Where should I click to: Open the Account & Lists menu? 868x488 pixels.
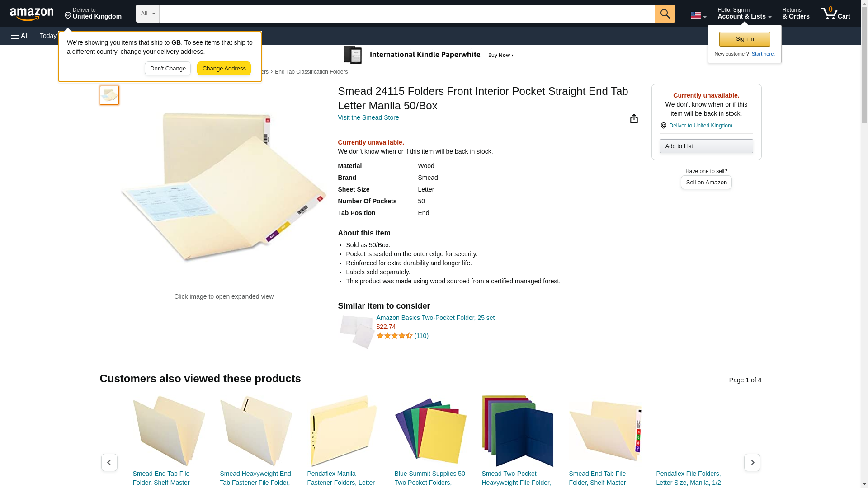pyautogui.click(x=744, y=13)
